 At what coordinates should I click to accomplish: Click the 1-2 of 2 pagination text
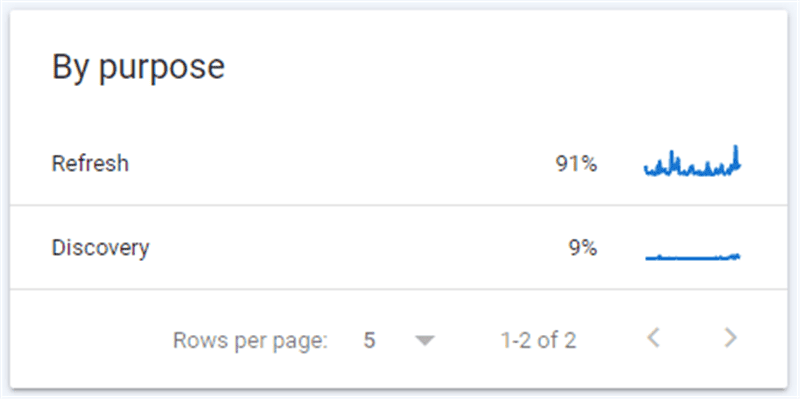[538, 340]
